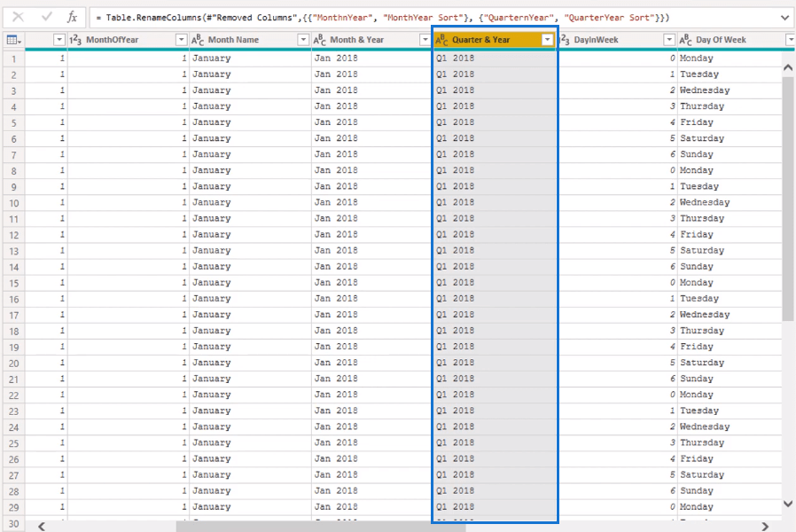The width and height of the screenshot is (796, 532).
Task: Click the fx function icon
Action: coord(72,17)
